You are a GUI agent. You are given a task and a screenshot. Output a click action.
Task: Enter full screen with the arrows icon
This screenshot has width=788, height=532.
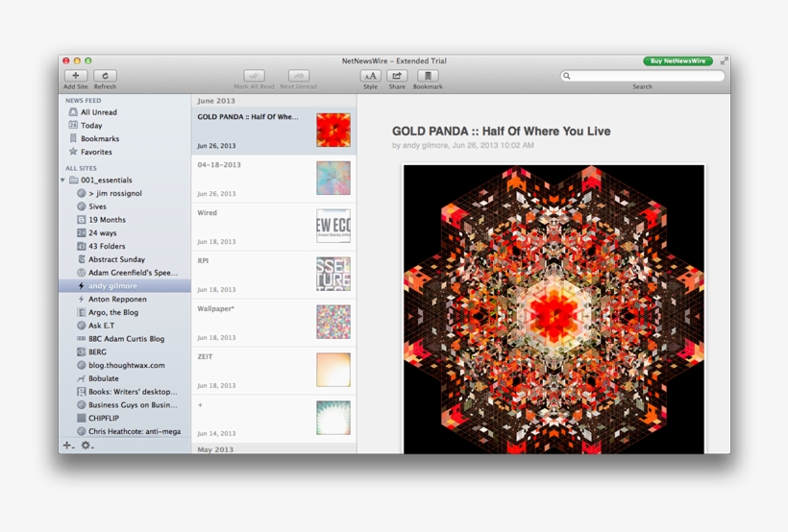(724, 60)
